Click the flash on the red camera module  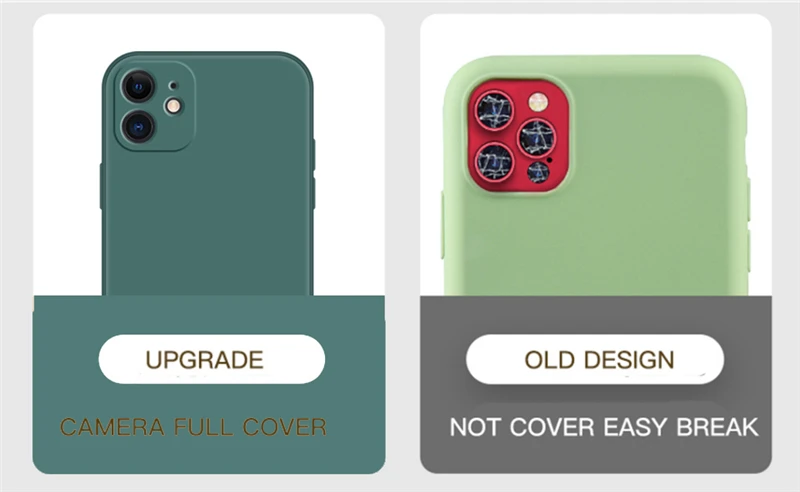point(537,102)
